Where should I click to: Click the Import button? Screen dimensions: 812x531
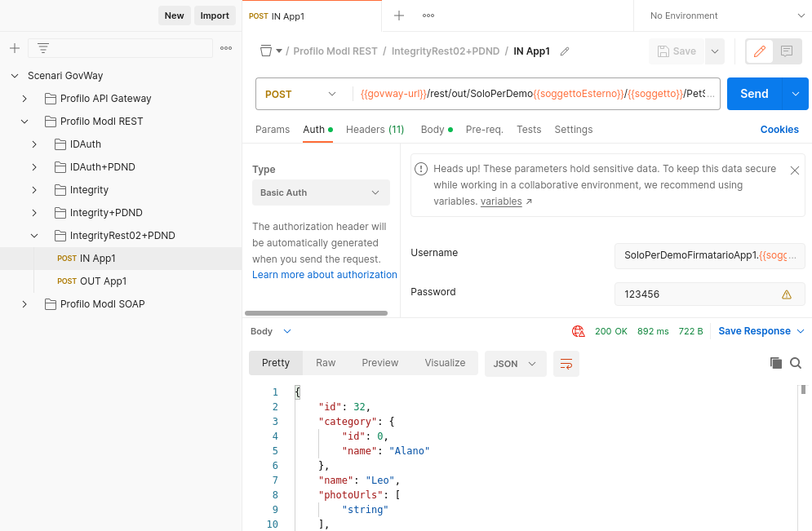click(x=215, y=15)
